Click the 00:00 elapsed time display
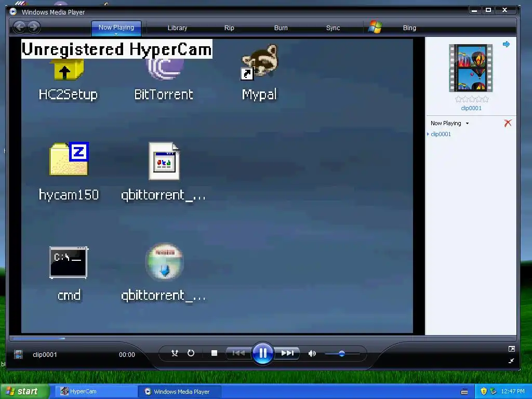Viewport: 532px width, 399px height. pos(127,354)
